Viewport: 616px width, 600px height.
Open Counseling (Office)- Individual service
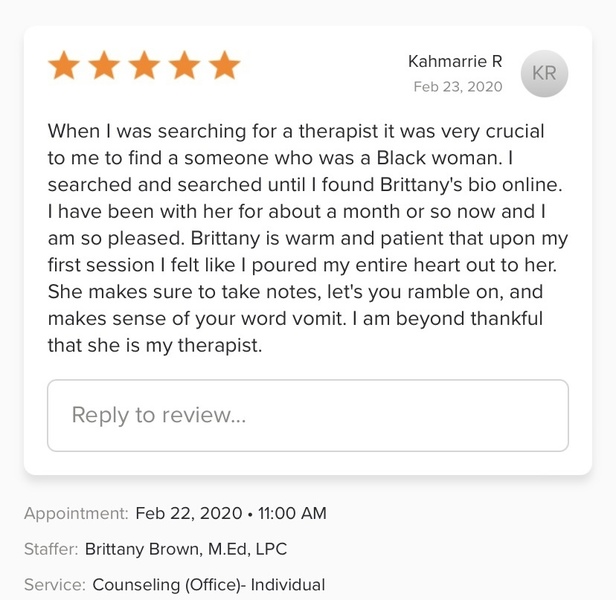[208, 585]
